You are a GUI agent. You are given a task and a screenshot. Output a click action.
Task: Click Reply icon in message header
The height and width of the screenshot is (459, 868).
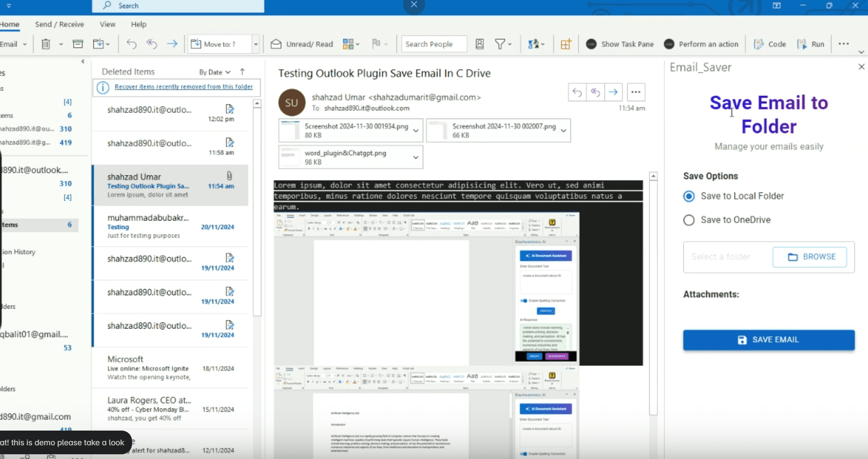pyautogui.click(x=577, y=92)
